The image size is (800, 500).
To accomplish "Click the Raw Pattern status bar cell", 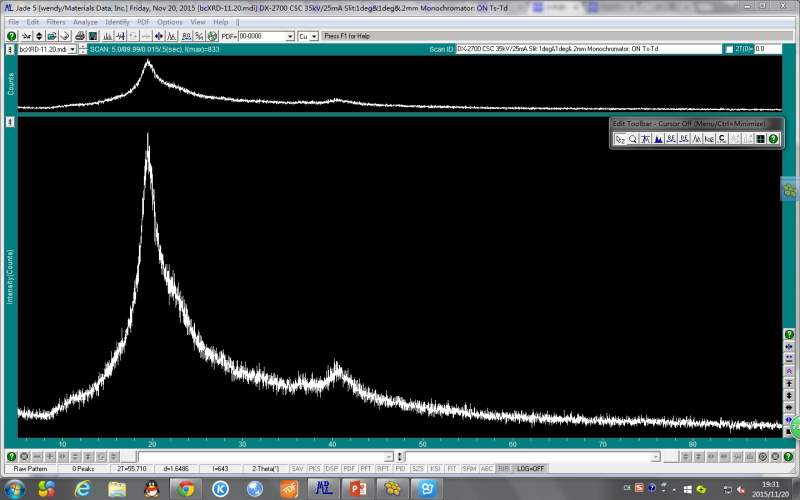I will pos(31,468).
